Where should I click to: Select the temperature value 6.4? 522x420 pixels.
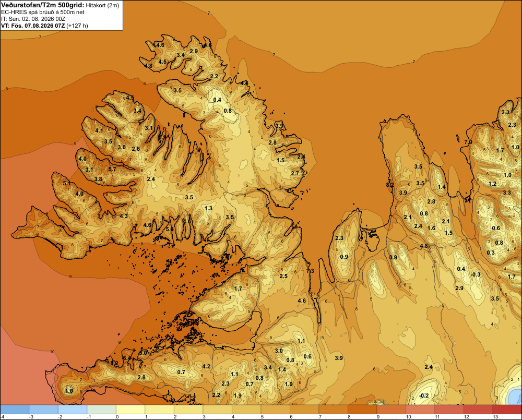(127, 358)
